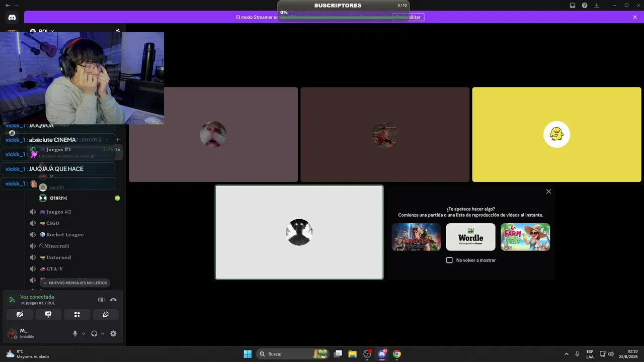
Task: Open the taskbar app with red notification dot
Action: point(367,354)
